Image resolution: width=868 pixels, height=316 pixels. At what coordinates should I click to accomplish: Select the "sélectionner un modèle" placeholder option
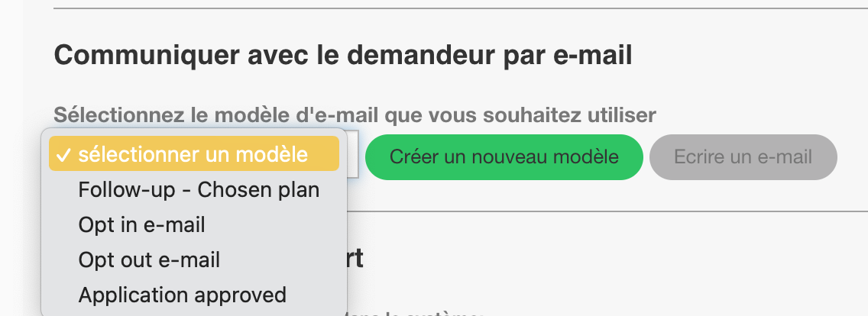194,154
